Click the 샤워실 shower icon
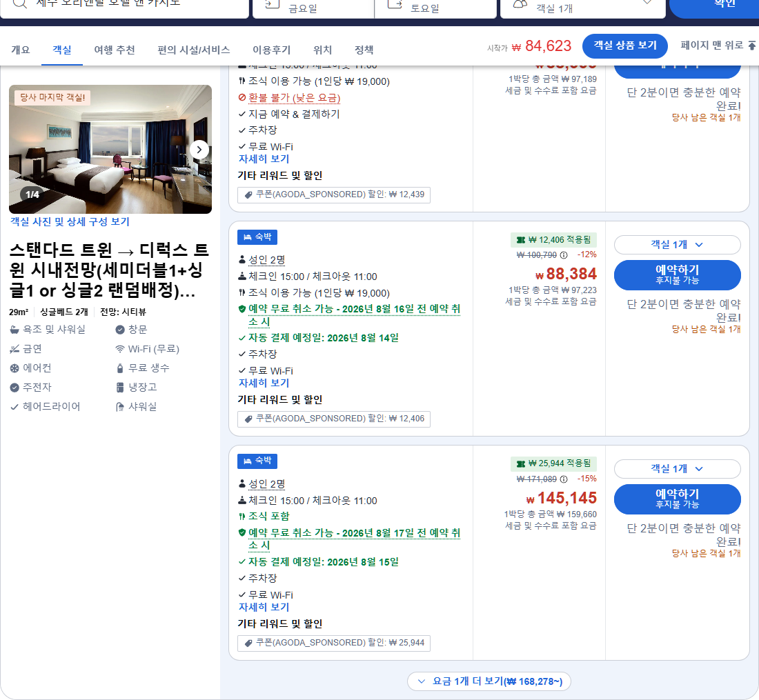759x700 pixels. coord(120,407)
